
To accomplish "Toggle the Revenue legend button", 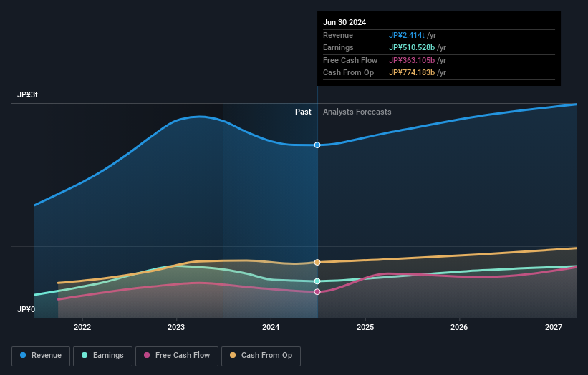I will [x=41, y=356].
